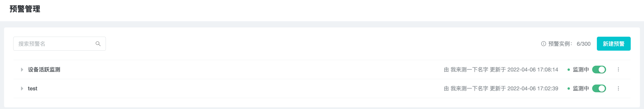Screen dimensions: 644x109
Task: Open more options menu for test row
Action: (618, 88)
